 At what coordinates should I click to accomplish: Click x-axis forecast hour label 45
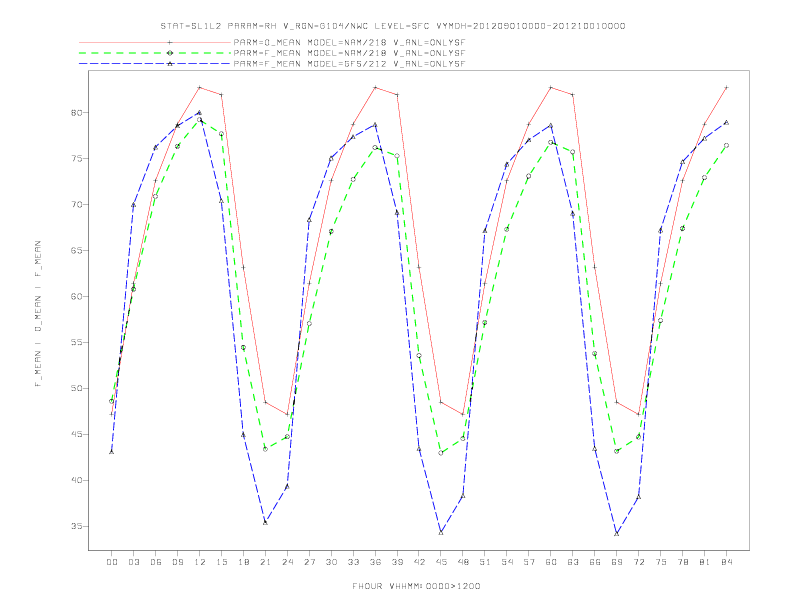click(x=441, y=562)
